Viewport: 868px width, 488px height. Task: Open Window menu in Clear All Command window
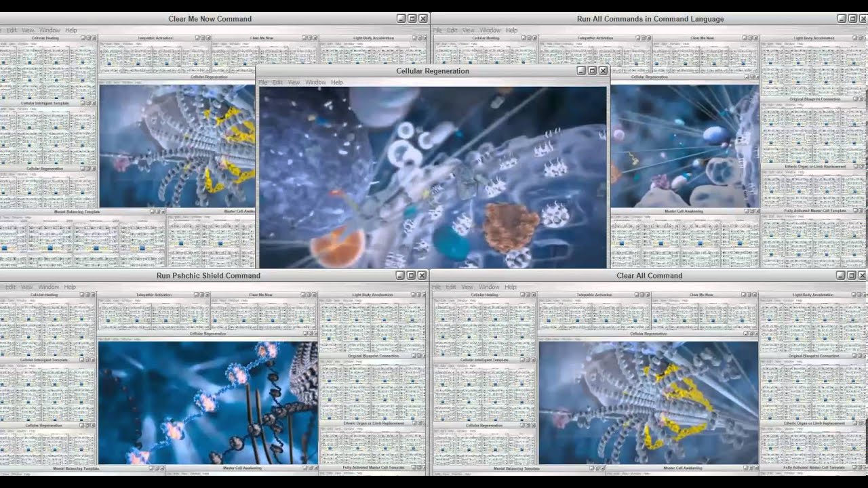[489, 287]
